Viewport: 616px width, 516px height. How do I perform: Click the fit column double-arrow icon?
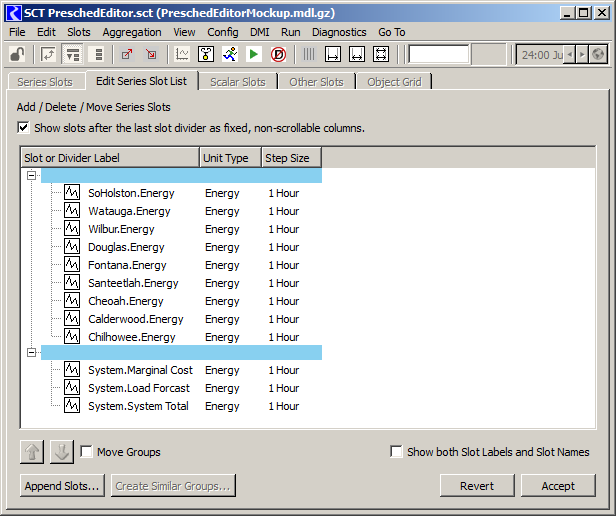pos(357,54)
